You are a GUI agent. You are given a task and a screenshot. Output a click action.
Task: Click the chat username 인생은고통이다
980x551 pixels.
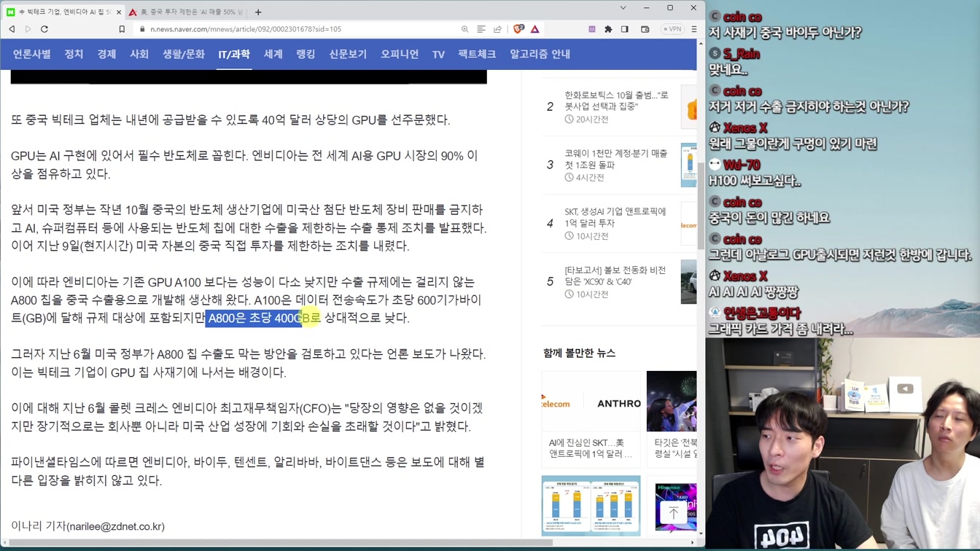[x=762, y=313]
